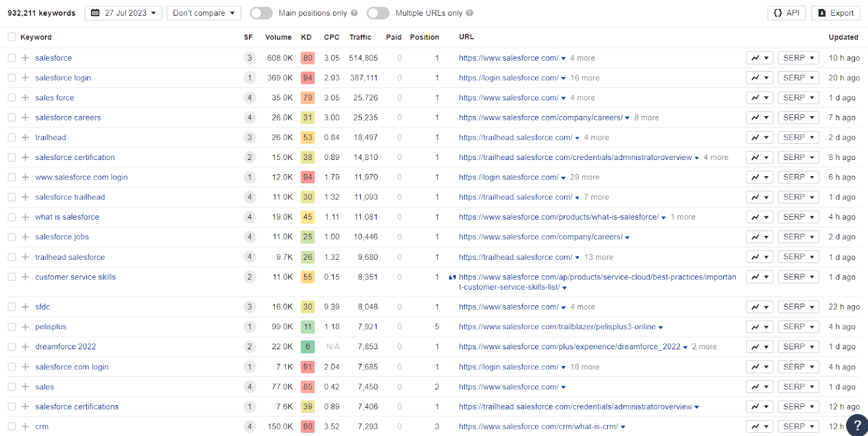This screenshot has height=436, width=868.
Task: Toggle Main positions only switch
Action: pyautogui.click(x=261, y=13)
